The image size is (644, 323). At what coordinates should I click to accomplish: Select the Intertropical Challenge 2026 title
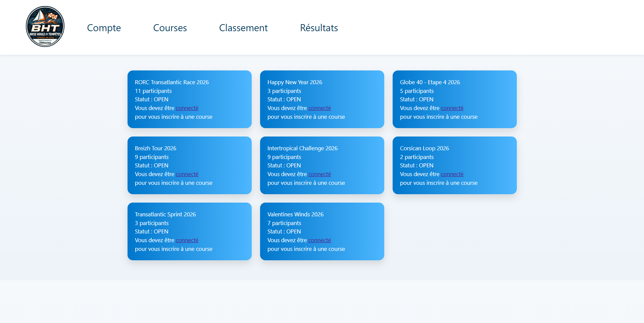[x=302, y=148]
